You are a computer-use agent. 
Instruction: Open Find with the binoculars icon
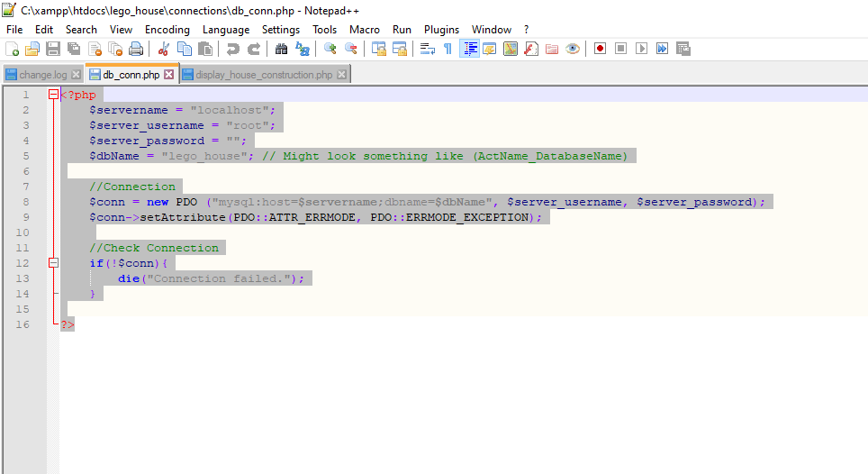pyautogui.click(x=281, y=49)
